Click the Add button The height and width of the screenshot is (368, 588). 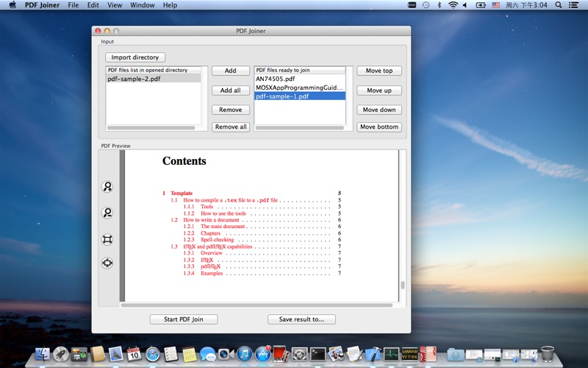click(x=231, y=70)
